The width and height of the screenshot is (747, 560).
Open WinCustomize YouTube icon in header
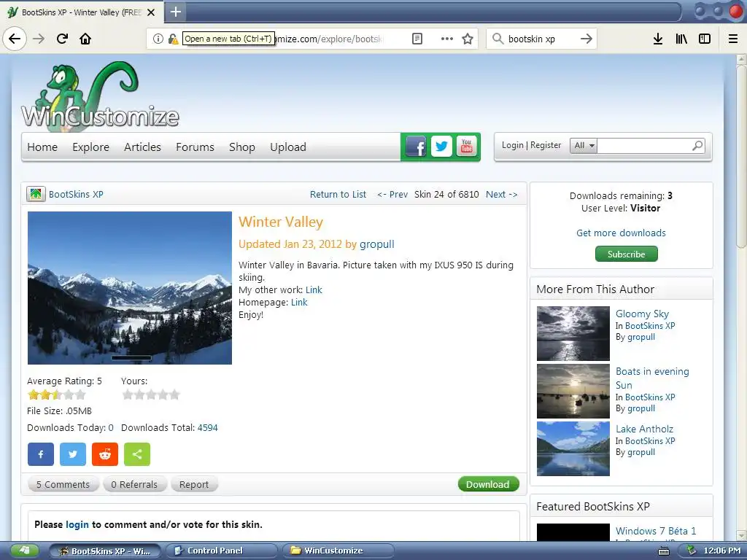tap(467, 146)
